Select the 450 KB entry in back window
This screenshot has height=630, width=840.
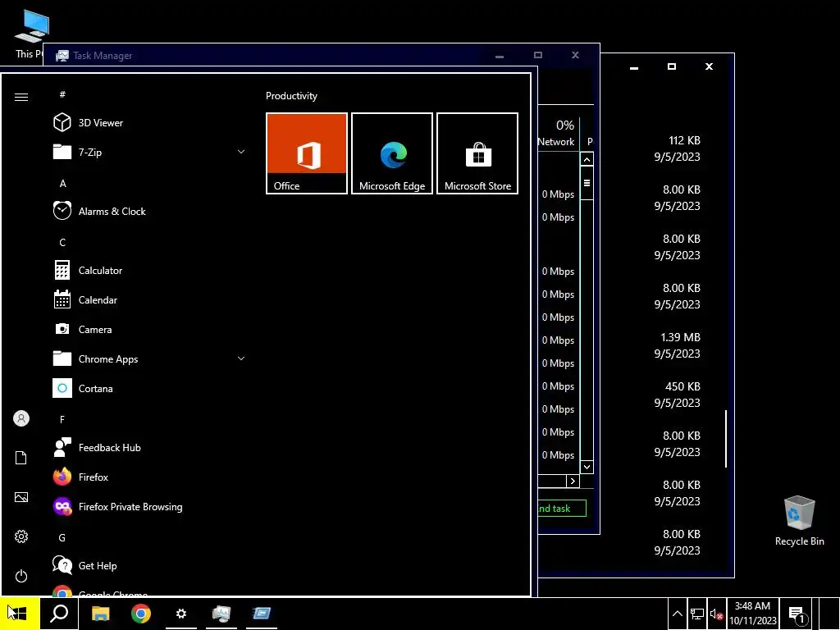677,395
